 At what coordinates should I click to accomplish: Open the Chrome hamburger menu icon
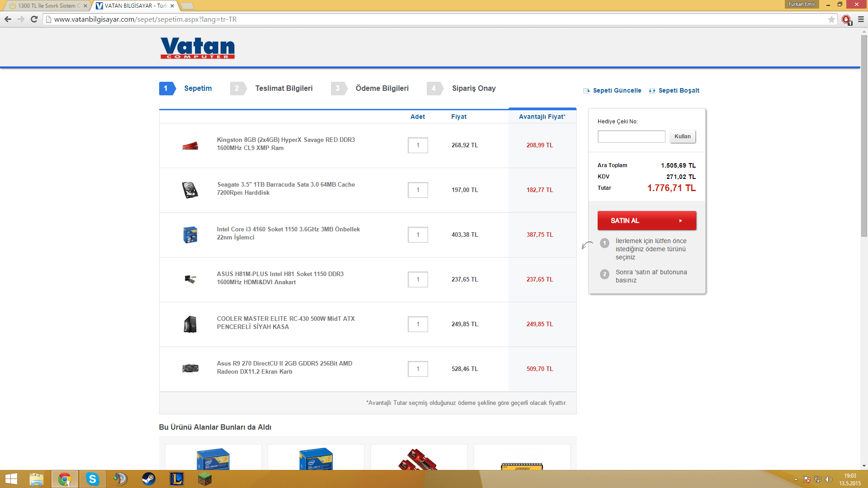point(861,19)
